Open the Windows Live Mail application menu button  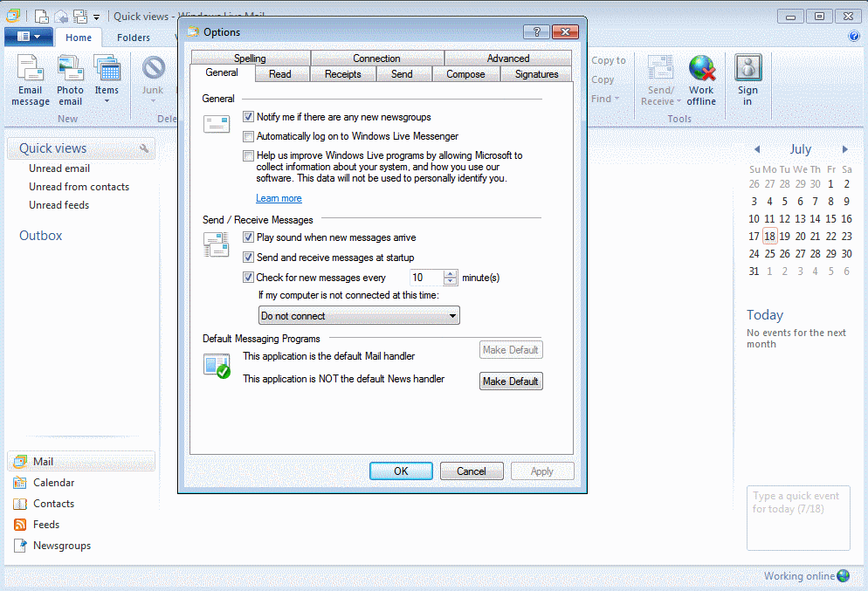point(29,37)
